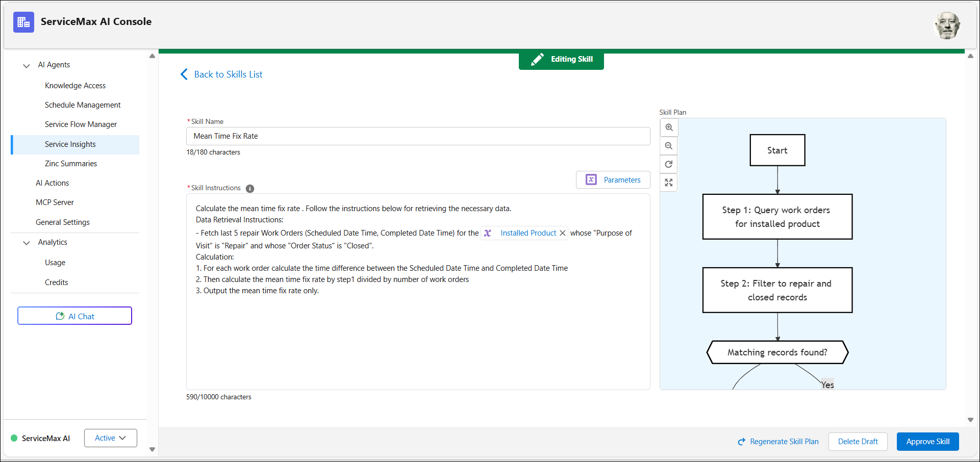Viewport: 980px width, 462px height.
Task: Select Step 1 Query work orders node
Action: 777,217
